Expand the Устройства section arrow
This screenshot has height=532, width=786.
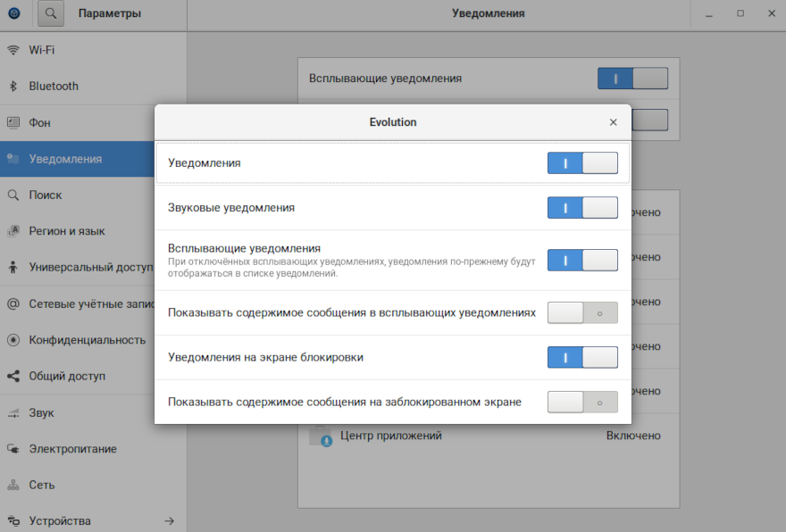click(169, 521)
